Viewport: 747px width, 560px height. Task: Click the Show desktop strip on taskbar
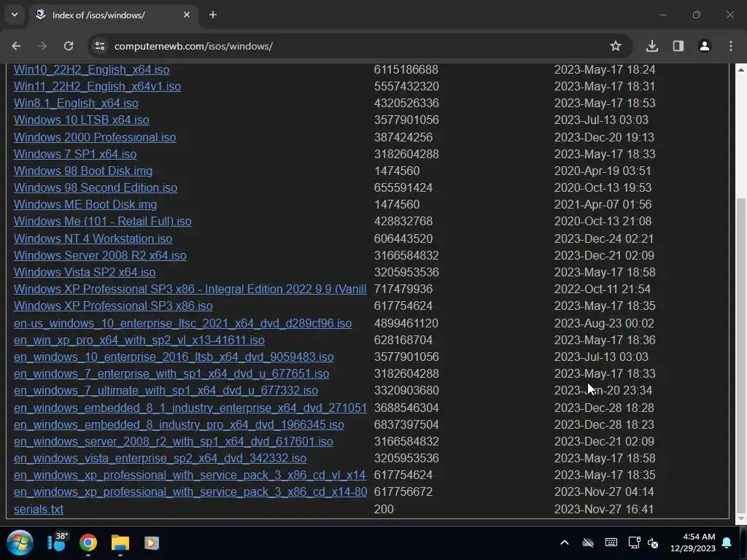[x=744, y=542]
